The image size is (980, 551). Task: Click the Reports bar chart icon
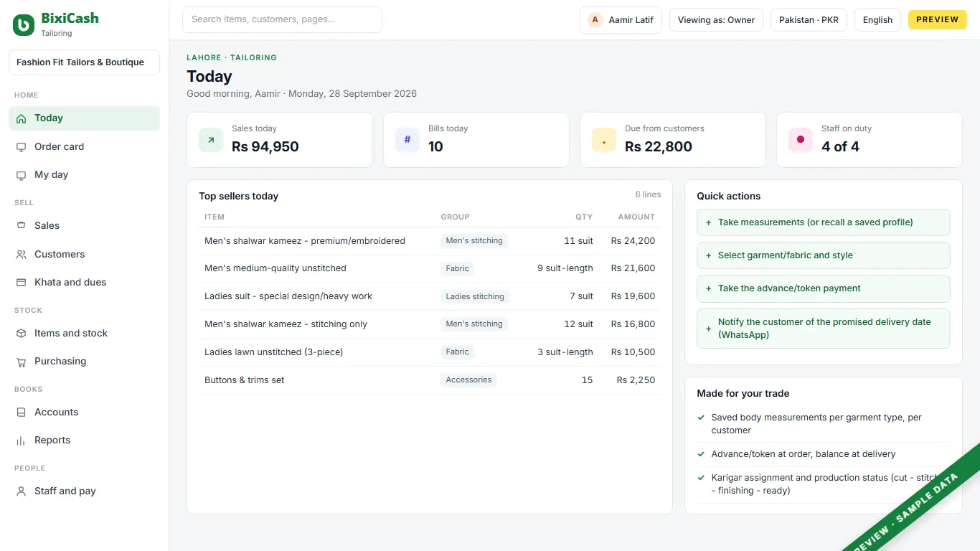click(21, 441)
